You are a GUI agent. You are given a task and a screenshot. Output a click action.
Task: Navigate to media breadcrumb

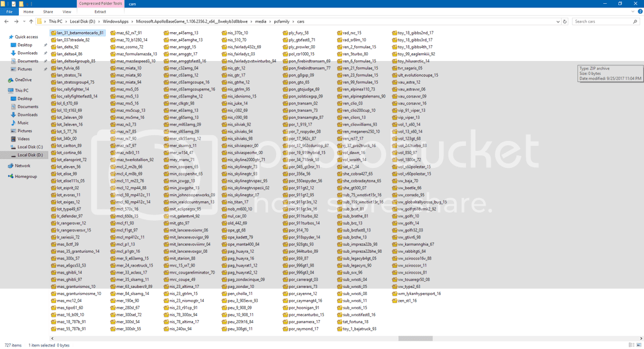260,21
